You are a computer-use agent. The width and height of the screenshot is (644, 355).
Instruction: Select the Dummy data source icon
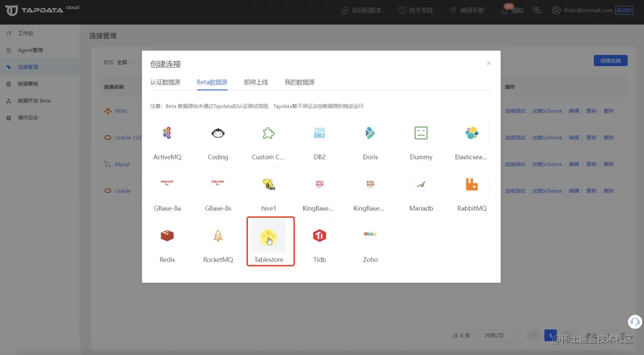pyautogui.click(x=421, y=133)
